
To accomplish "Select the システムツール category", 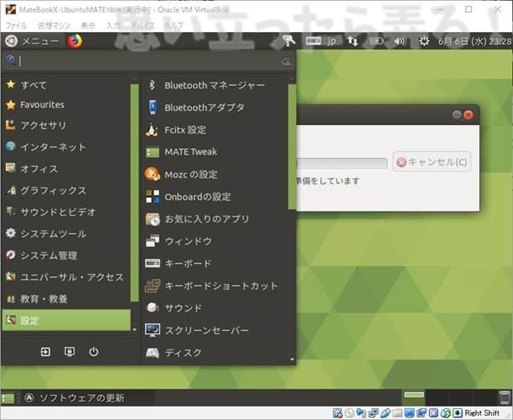I will coord(67,233).
